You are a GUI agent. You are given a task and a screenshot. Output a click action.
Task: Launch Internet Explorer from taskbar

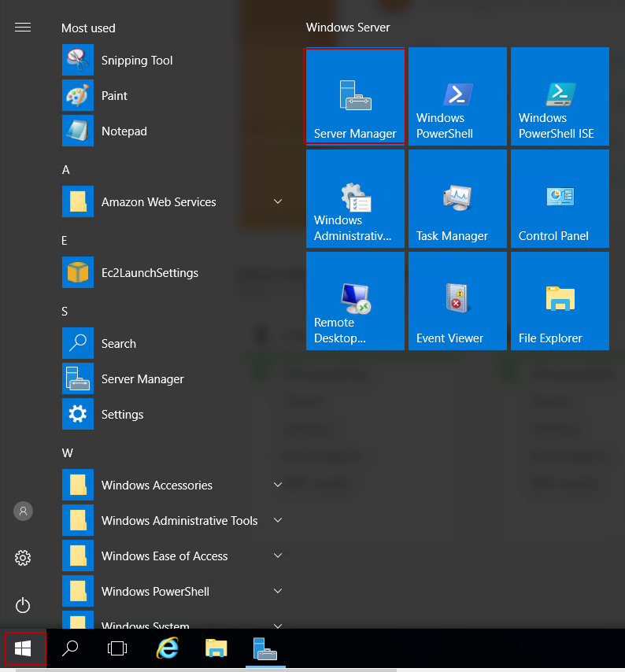point(167,648)
